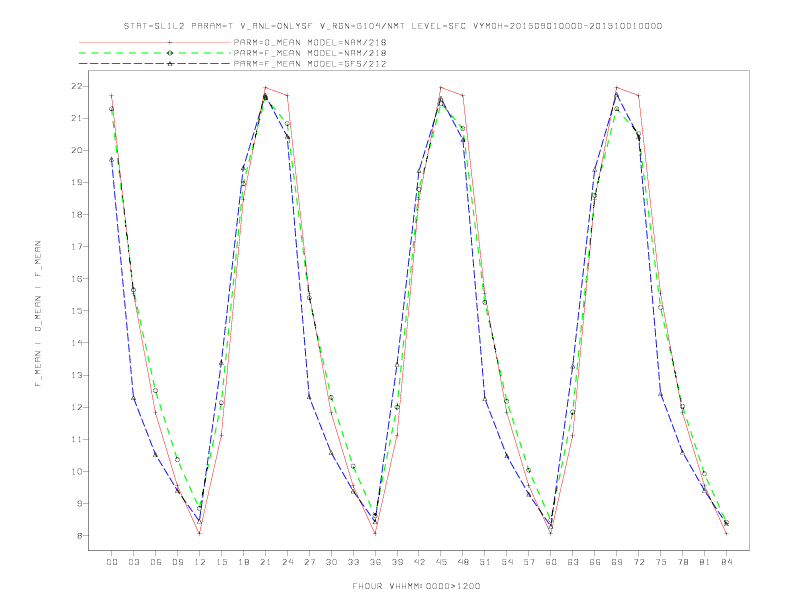This screenshot has width=792, height=612.
Task: Click x-axis forecast hour 09
Action: tap(177, 562)
